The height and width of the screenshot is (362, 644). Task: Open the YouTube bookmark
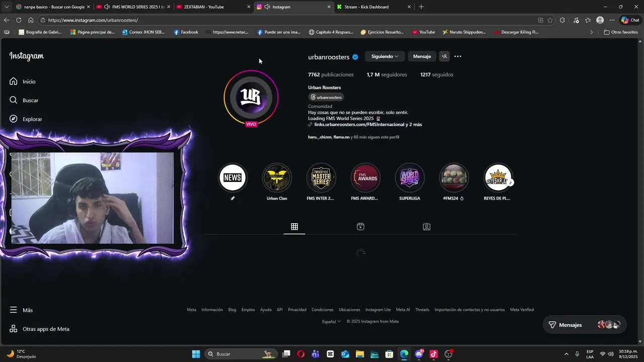coord(424,32)
